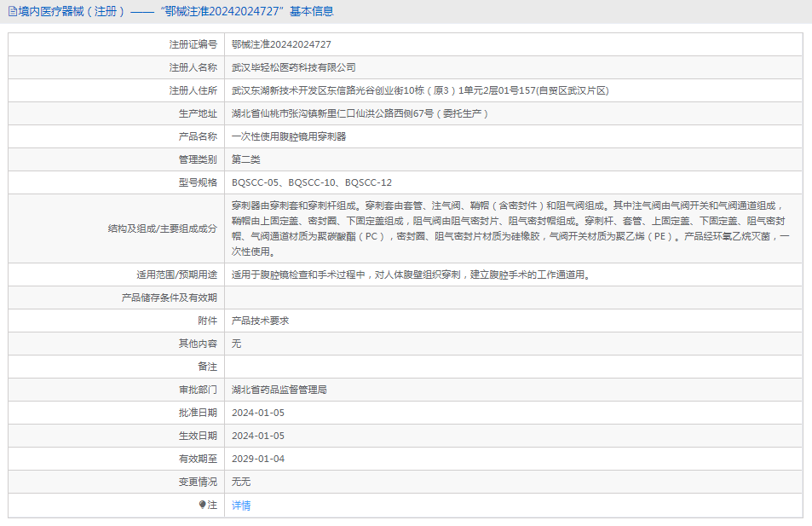Click the 生产地址 label
This screenshot has width=812, height=526.
click(x=198, y=113)
